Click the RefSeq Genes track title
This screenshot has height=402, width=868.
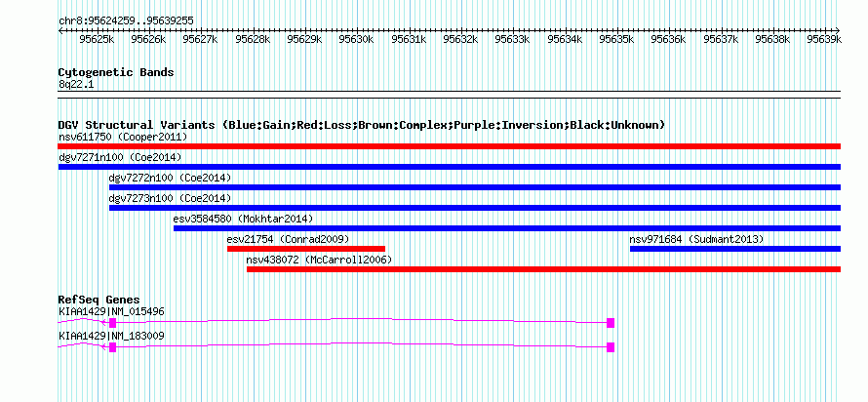coord(99,301)
